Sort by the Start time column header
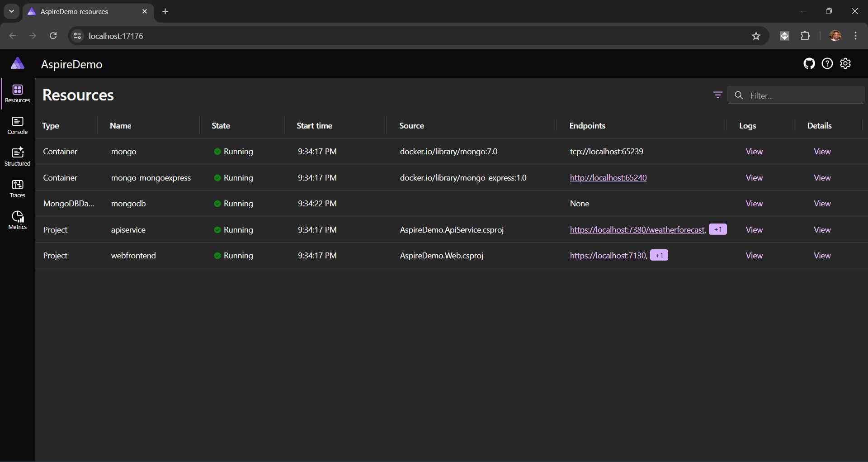Image resolution: width=868 pixels, height=462 pixels. [x=315, y=126]
